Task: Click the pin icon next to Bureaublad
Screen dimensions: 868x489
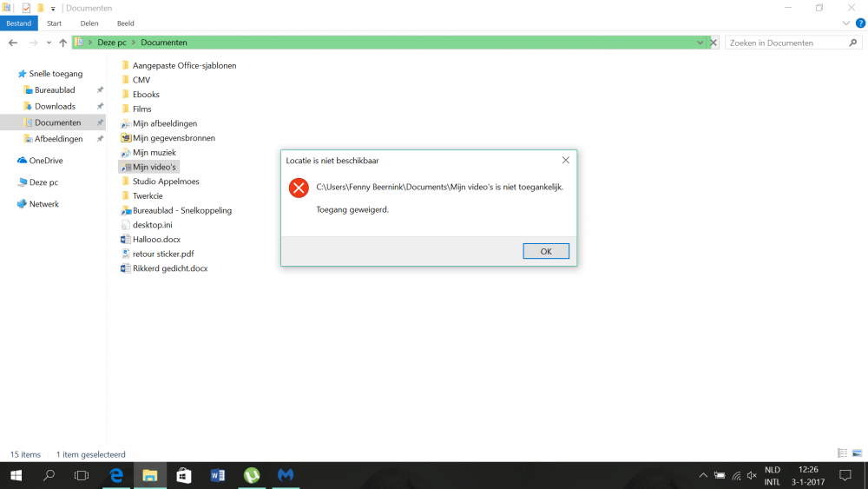Action: [100, 89]
